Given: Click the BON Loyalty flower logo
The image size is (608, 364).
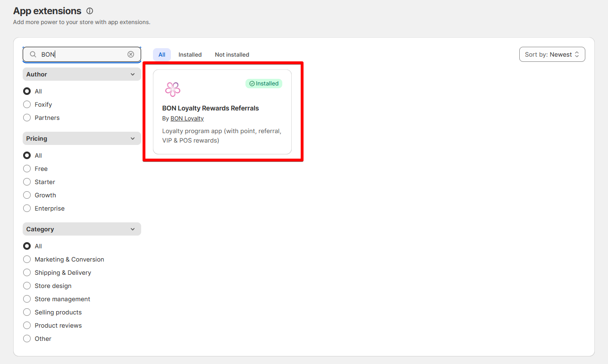Looking at the screenshot, I should pos(173,89).
